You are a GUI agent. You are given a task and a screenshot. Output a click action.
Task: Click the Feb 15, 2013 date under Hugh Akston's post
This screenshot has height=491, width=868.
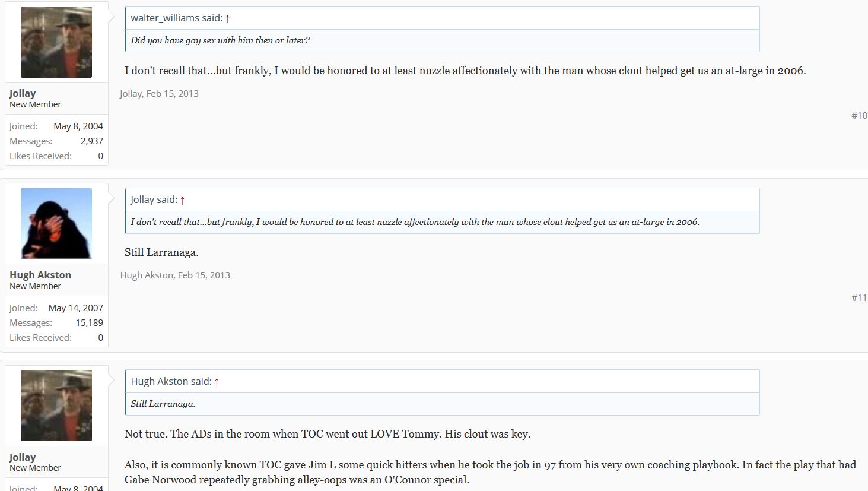[x=204, y=275]
